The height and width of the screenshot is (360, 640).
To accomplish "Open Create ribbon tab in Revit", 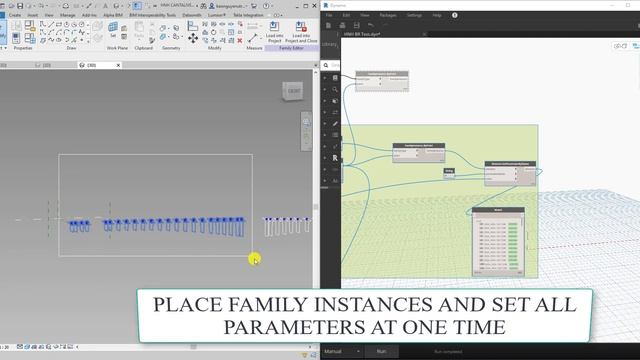I will point(15,15).
